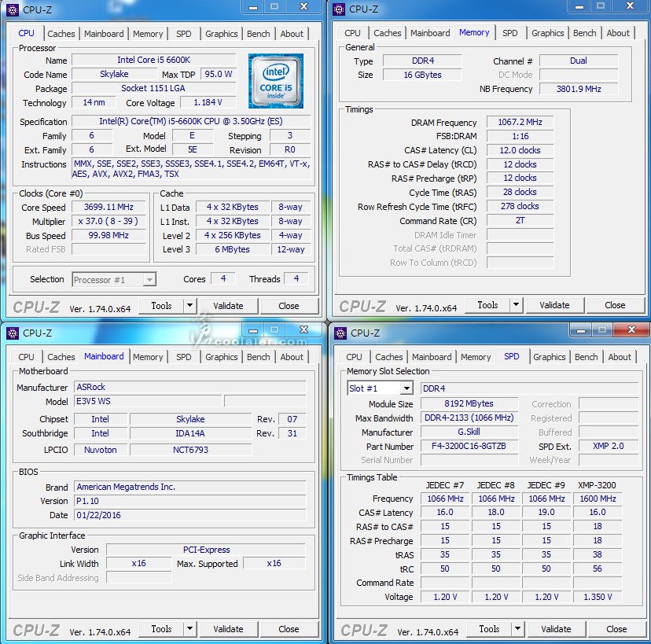Click the CPU-Z app icon in Mainboard window title
Image resolution: width=651 pixels, height=644 pixels.
13,333
